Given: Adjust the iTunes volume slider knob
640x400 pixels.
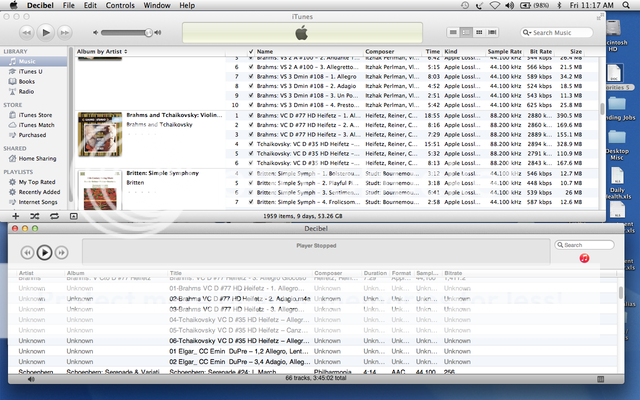Looking at the screenshot, I should 149,33.
